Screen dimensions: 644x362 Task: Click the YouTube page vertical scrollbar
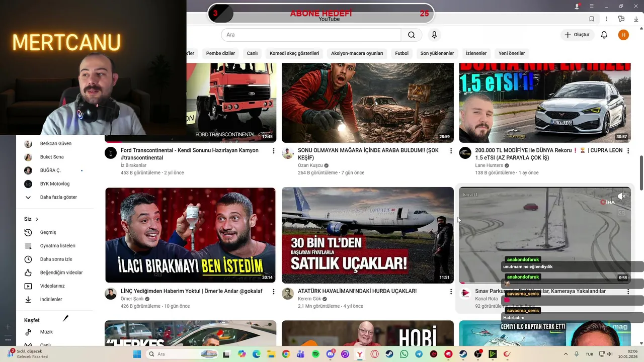click(x=641, y=172)
